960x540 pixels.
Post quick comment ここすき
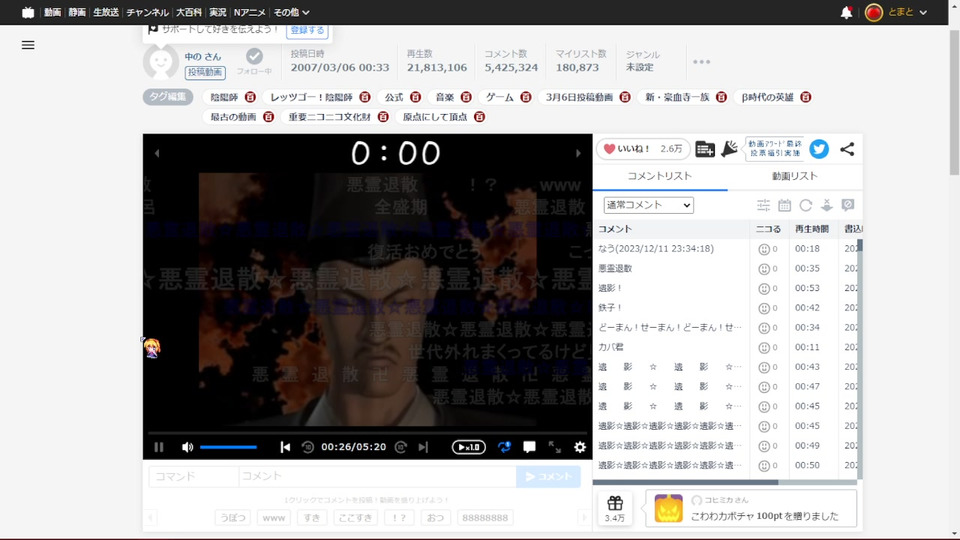click(x=356, y=518)
